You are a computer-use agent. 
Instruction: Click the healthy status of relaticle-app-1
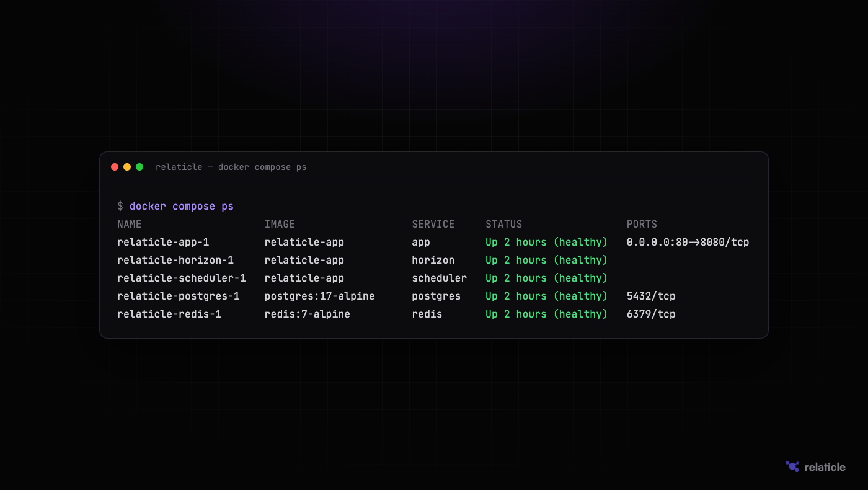[x=547, y=242]
